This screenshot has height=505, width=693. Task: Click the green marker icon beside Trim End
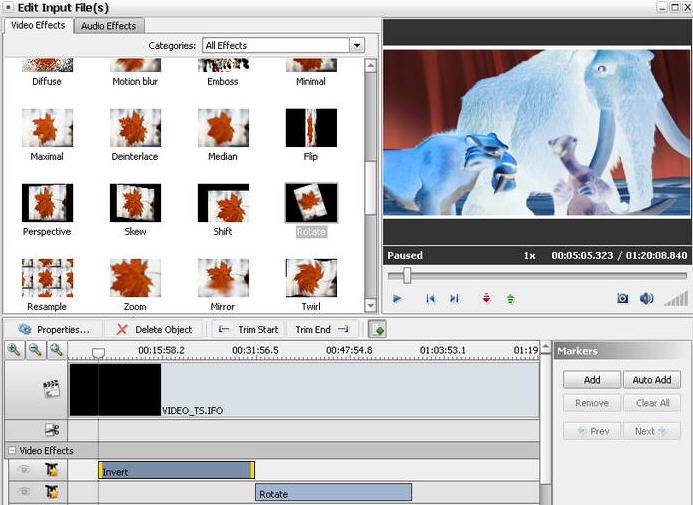click(x=377, y=329)
